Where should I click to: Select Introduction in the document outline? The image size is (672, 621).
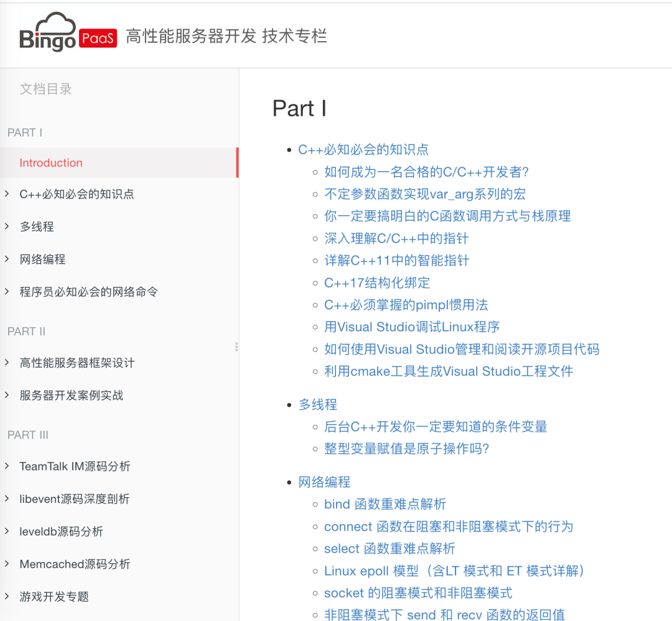(51, 162)
